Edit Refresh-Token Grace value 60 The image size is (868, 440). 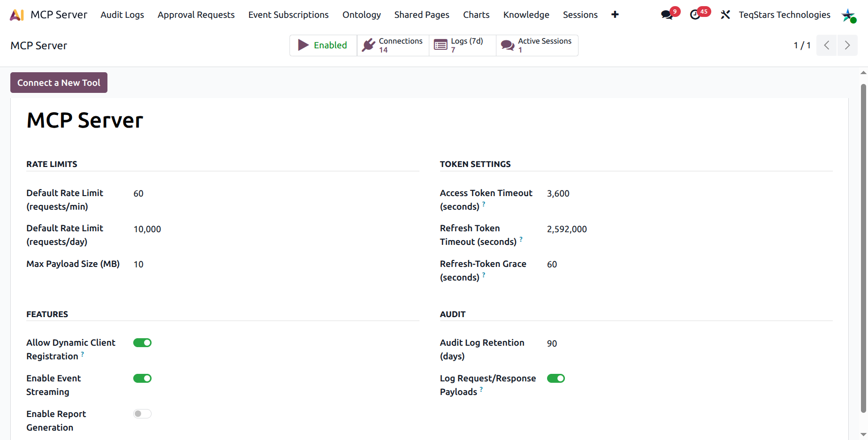(552, 265)
